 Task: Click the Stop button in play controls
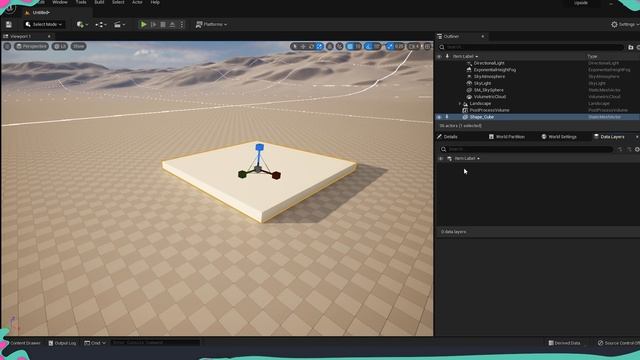point(163,24)
